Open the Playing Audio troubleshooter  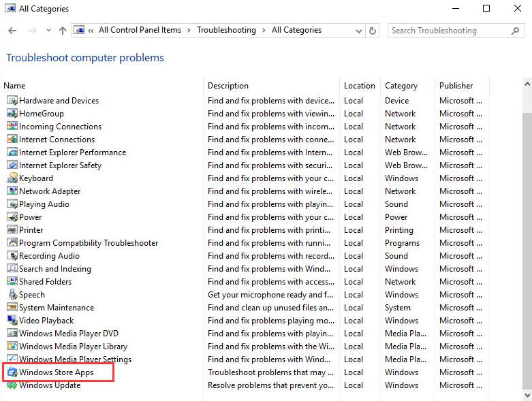44,204
